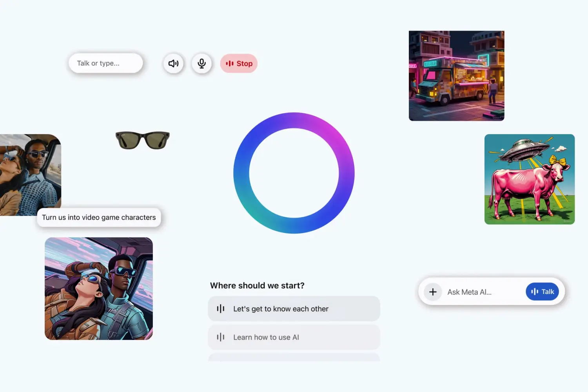This screenshot has height=392, width=588.
Task: Click the pink cow UFO artwork thumbnail
Action: (x=529, y=180)
